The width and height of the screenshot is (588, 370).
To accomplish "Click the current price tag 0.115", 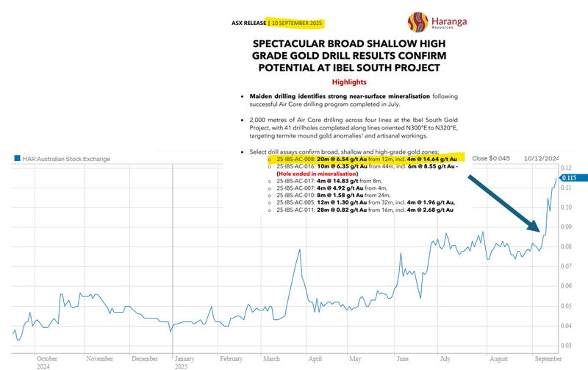I will (568, 178).
